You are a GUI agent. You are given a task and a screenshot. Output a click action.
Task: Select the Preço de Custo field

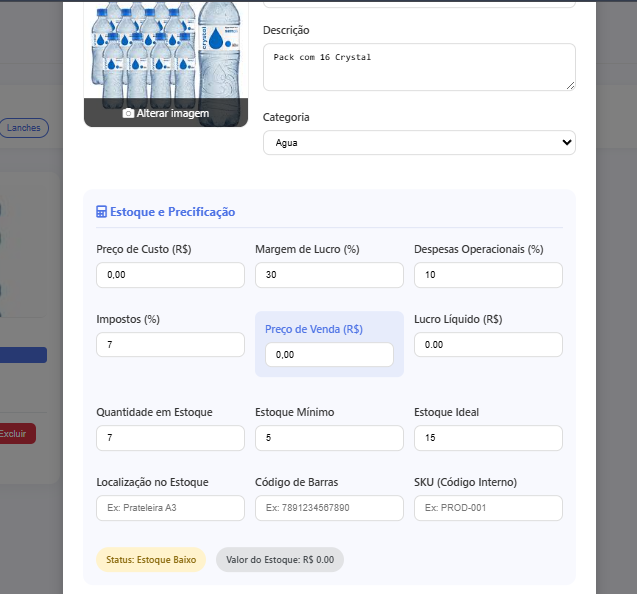point(170,275)
